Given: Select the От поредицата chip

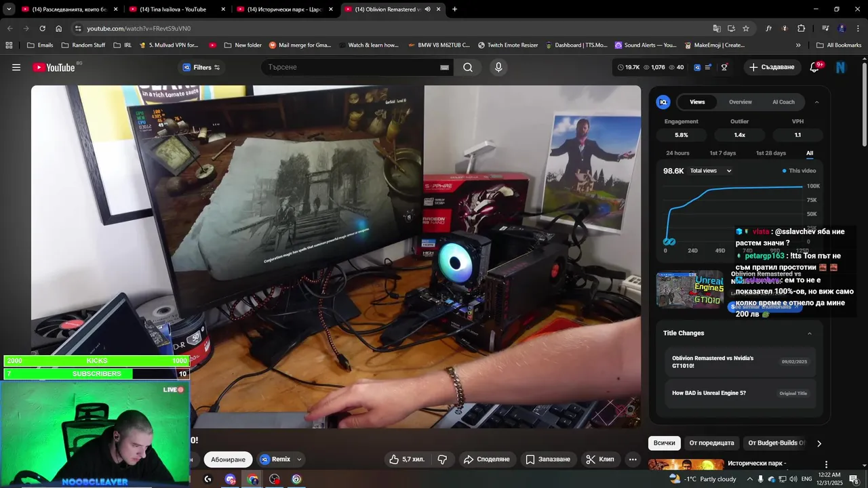Looking at the screenshot, I should [711, 443].
